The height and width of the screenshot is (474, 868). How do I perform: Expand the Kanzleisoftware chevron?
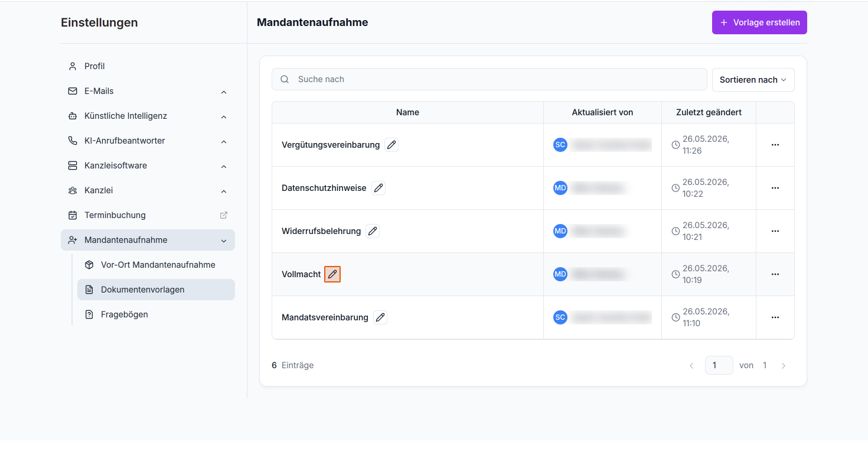pos(224,167)
